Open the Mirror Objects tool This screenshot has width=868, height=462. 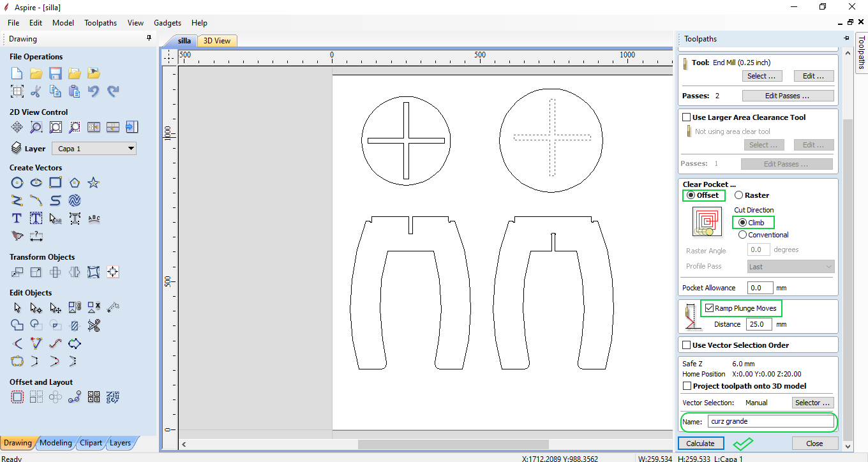pyautogui.click(x=75, y=272)
